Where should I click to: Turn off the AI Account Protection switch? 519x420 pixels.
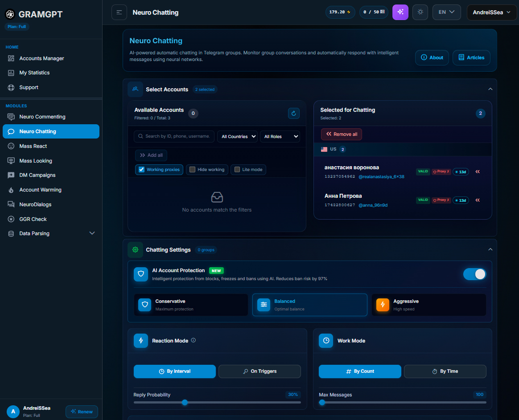pyautogui.click(x=474, y=274)
